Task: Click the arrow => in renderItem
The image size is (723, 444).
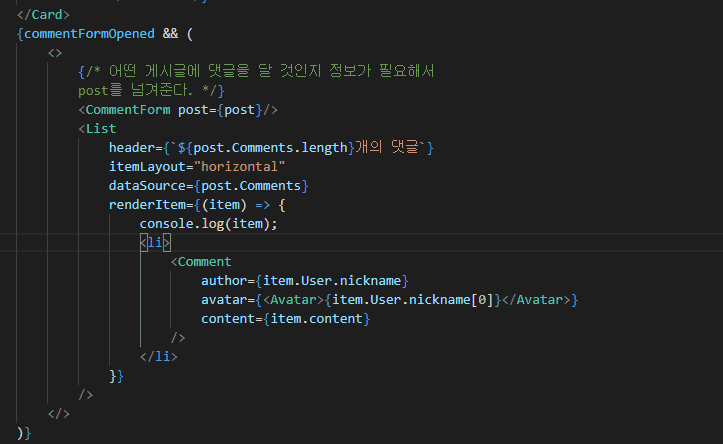Action: (x=262, y=205)
